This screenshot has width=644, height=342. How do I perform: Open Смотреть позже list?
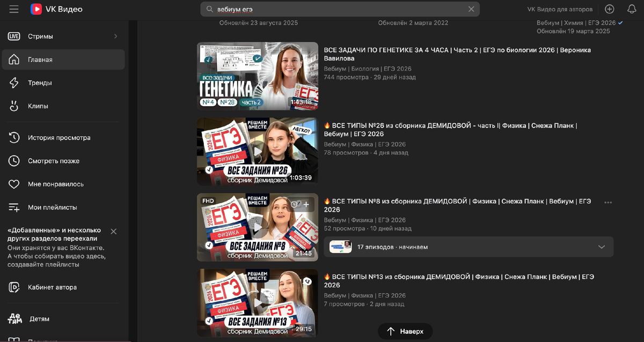click(63, 161)
